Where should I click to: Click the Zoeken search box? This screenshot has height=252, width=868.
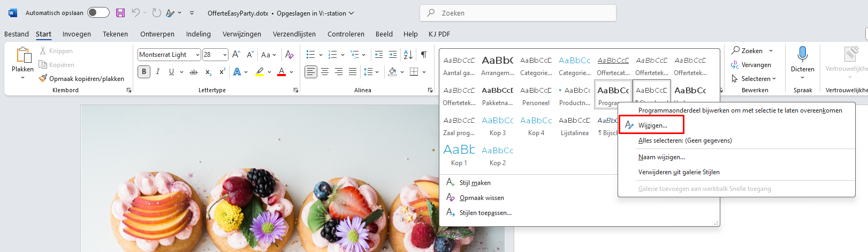pos(518,13)
